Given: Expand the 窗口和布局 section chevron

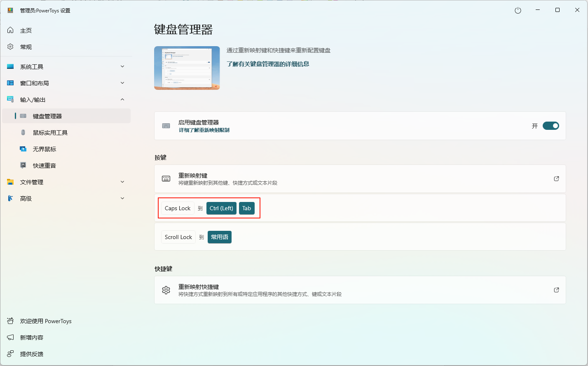Looking at the screenshot, I should (122, 83).
